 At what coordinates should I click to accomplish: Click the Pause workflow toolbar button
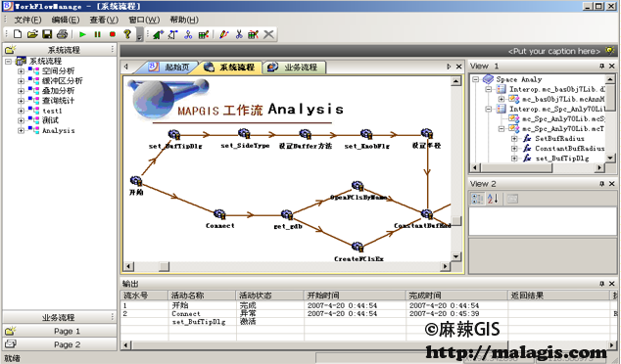97,34
